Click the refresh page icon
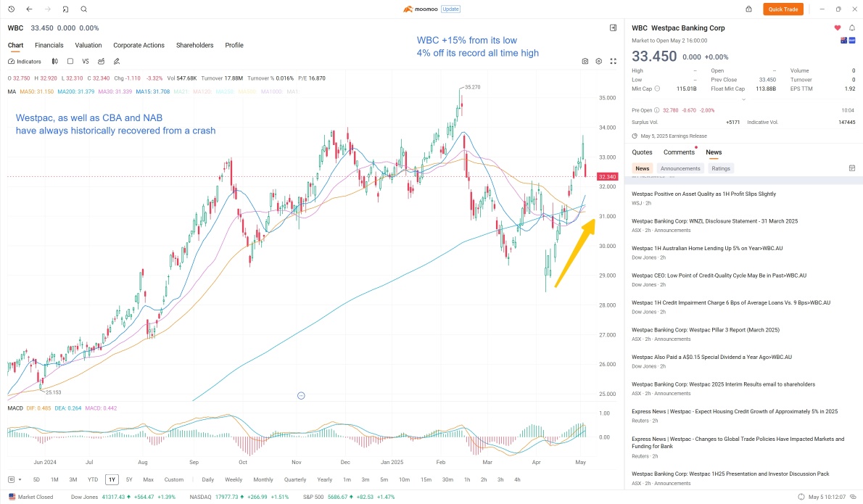 [65, 9]
